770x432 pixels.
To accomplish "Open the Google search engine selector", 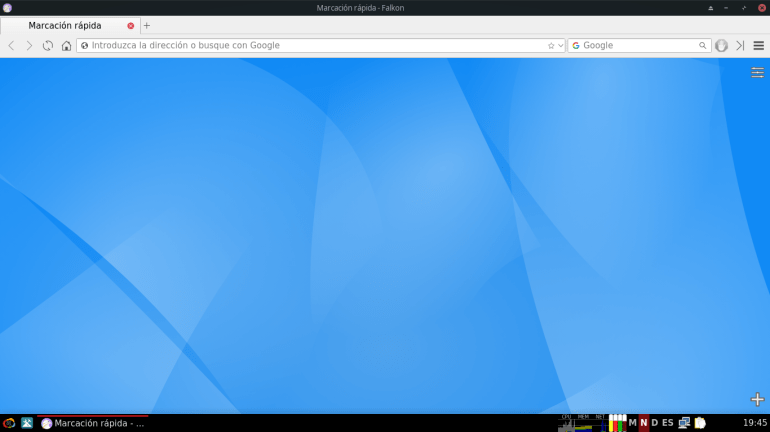I will tap(576, 46).
